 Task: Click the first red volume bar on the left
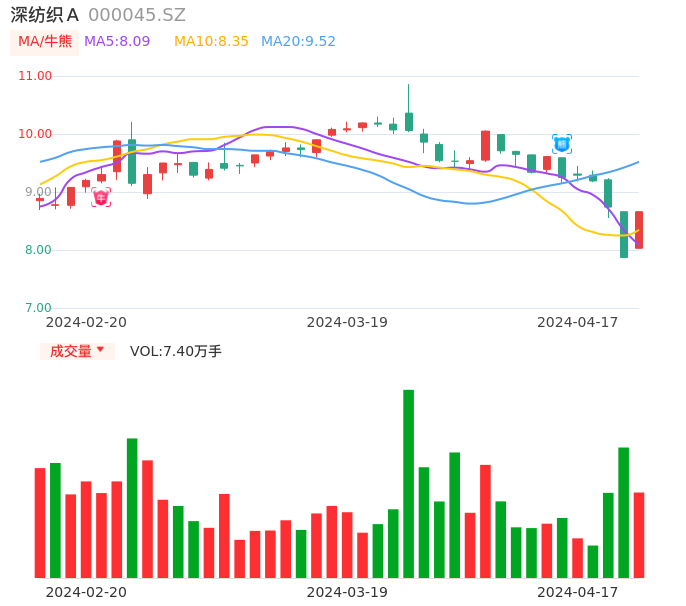click(40, 522)
